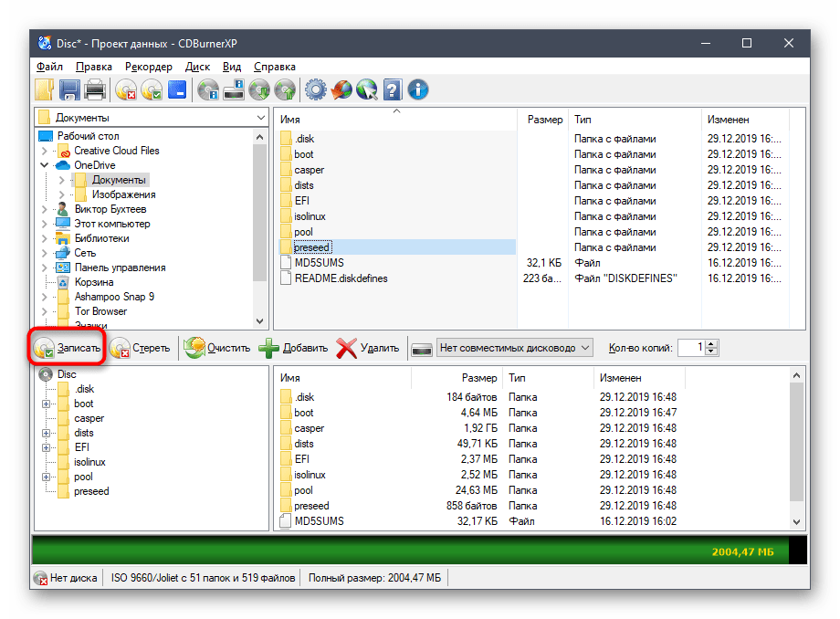Screen dimensions: 840x619
Task: Collapse the OneDrive tree node
Action: tap(45, 165)
